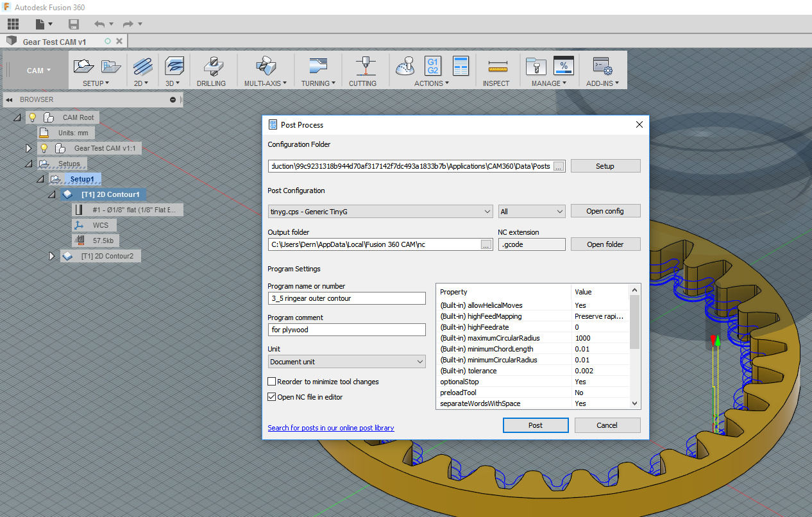Click the Simulate icon in Actions
Viewport: 812px width, 517px height.
coord(406,65)
